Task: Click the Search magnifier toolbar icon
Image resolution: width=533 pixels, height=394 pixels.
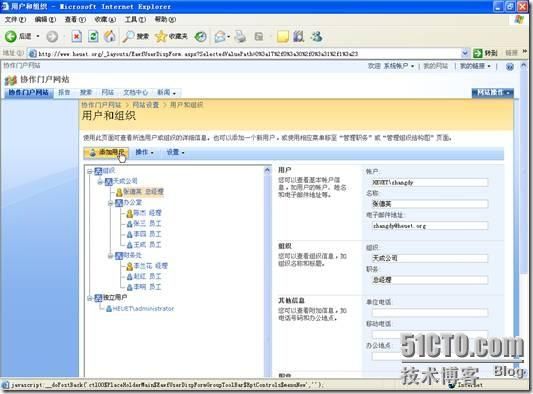Action: 128,37
